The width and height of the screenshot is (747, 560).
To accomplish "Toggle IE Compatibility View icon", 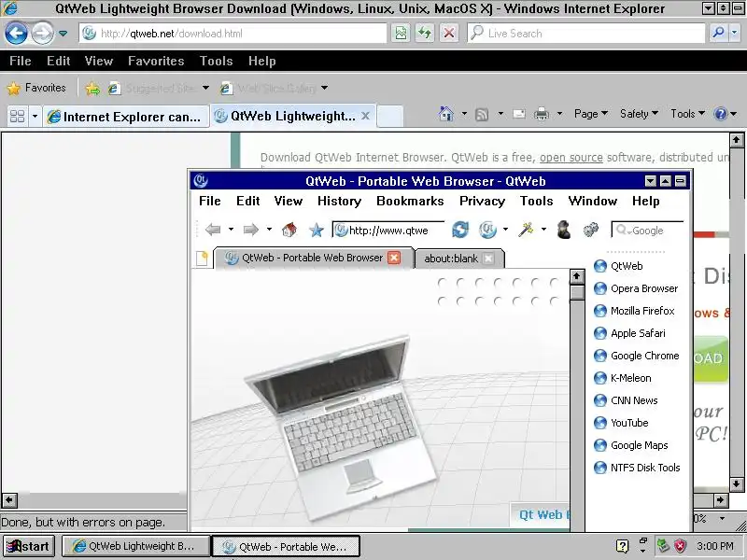I will point(401,34).
